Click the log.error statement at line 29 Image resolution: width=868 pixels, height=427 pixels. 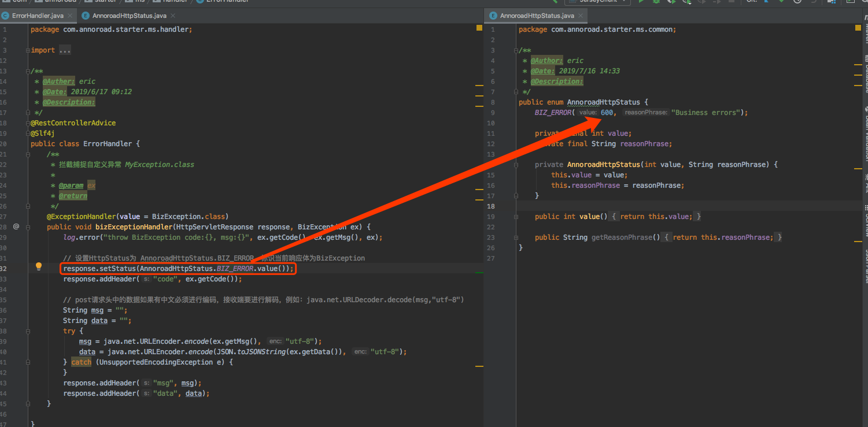point(223,237)
